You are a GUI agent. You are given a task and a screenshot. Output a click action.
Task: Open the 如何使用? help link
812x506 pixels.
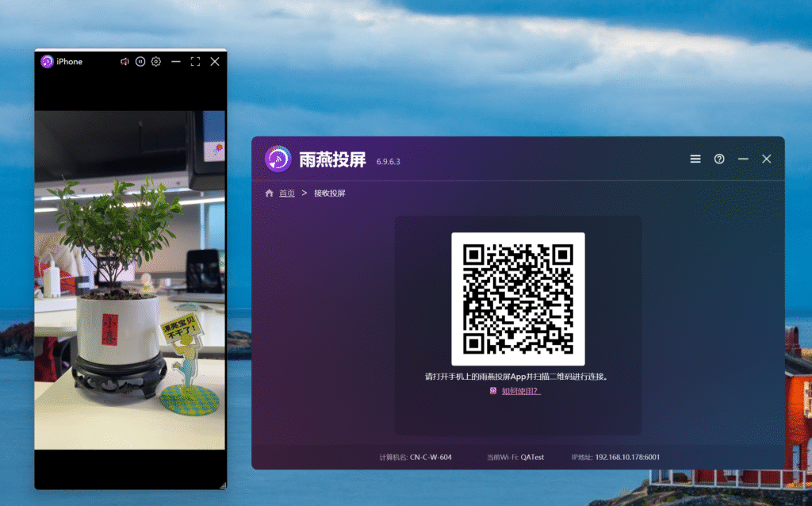tap(521, 391)
